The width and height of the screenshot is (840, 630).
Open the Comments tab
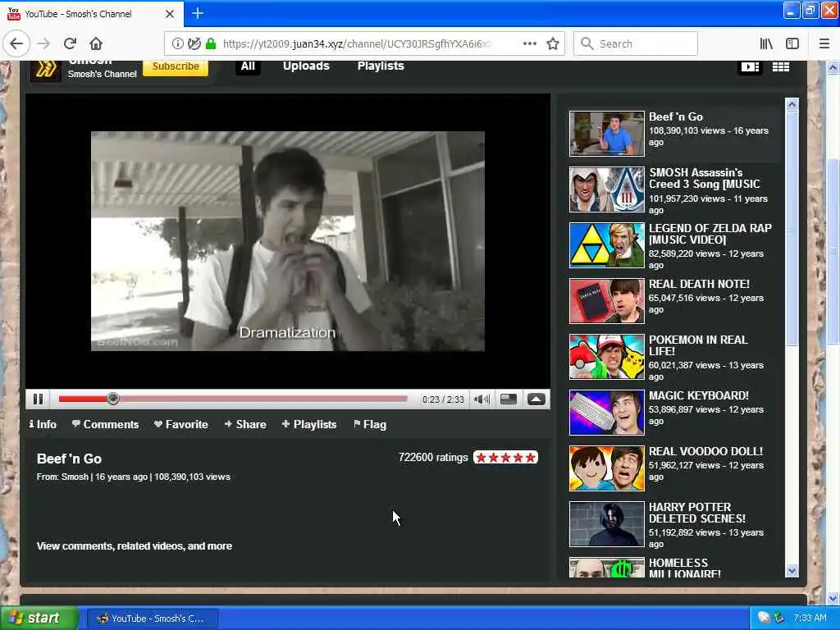tap(105, 424)
